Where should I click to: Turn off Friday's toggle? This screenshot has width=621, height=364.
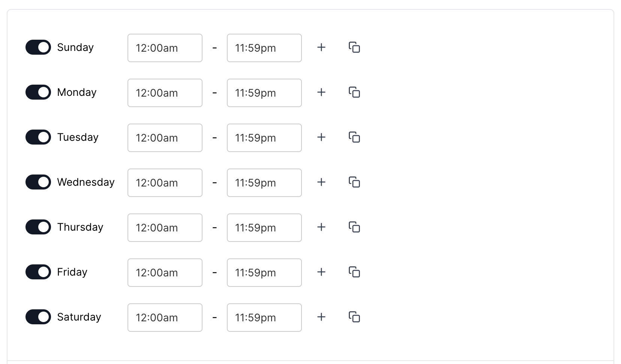[38, 272]
